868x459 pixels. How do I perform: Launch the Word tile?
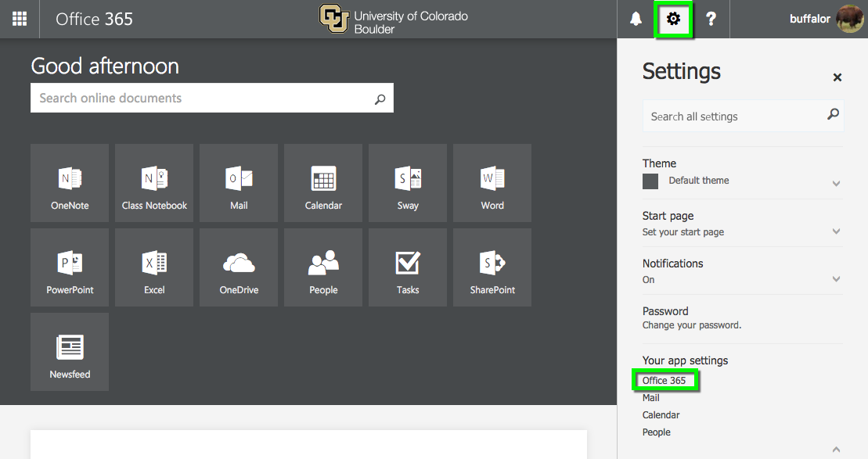492,183
